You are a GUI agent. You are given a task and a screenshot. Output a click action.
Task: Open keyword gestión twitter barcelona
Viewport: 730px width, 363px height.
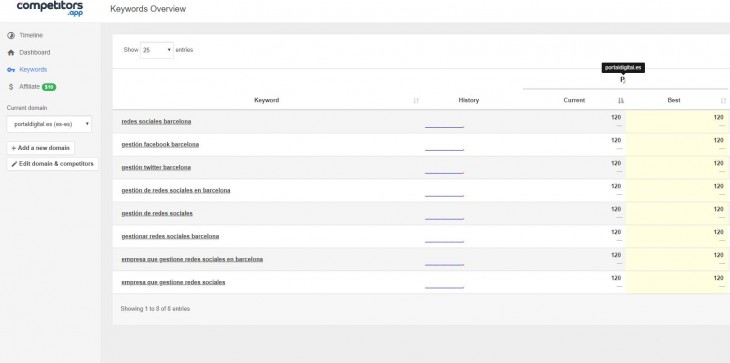pos(156,168)
